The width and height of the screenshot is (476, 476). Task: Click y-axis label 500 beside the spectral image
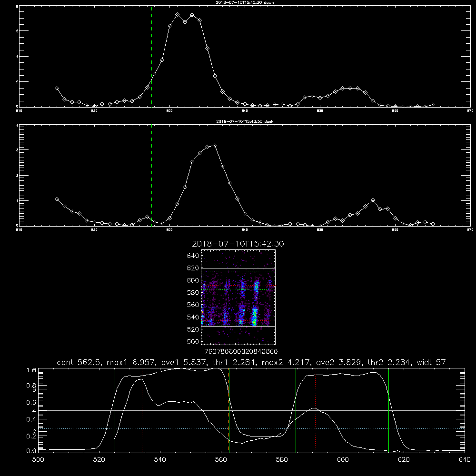point(193,341)
